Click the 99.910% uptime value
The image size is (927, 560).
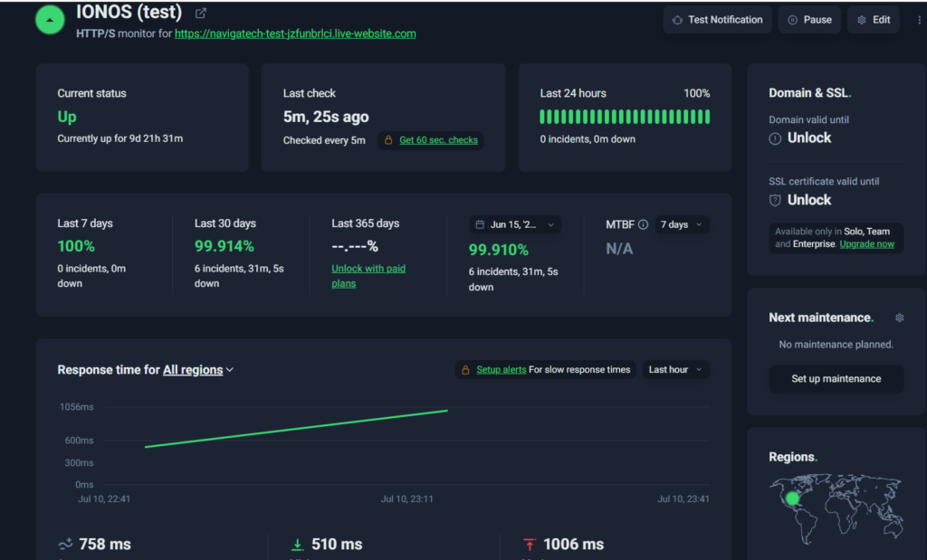pos(499,250)
